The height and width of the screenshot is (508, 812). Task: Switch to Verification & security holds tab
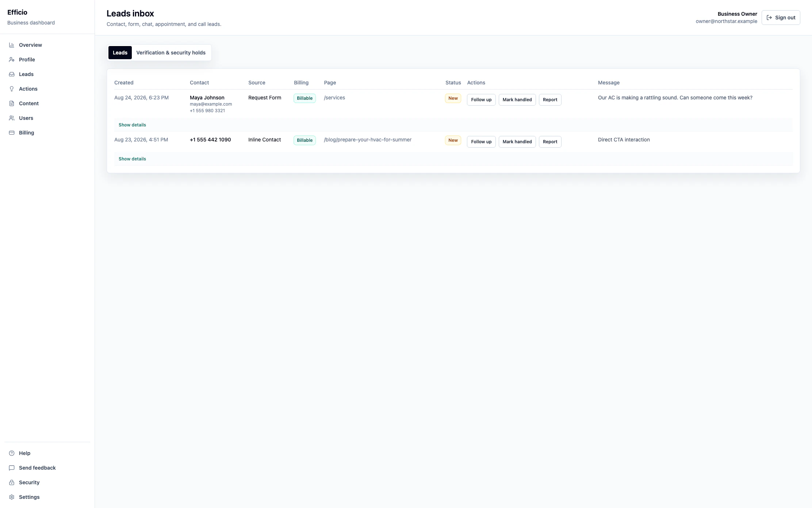171,53
